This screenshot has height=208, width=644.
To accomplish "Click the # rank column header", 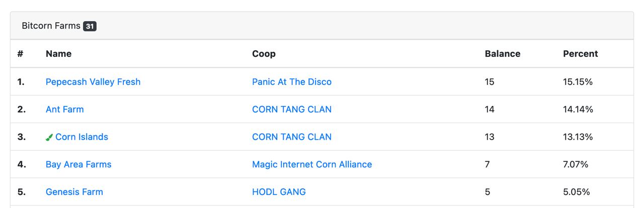I will tap(21, 54).
